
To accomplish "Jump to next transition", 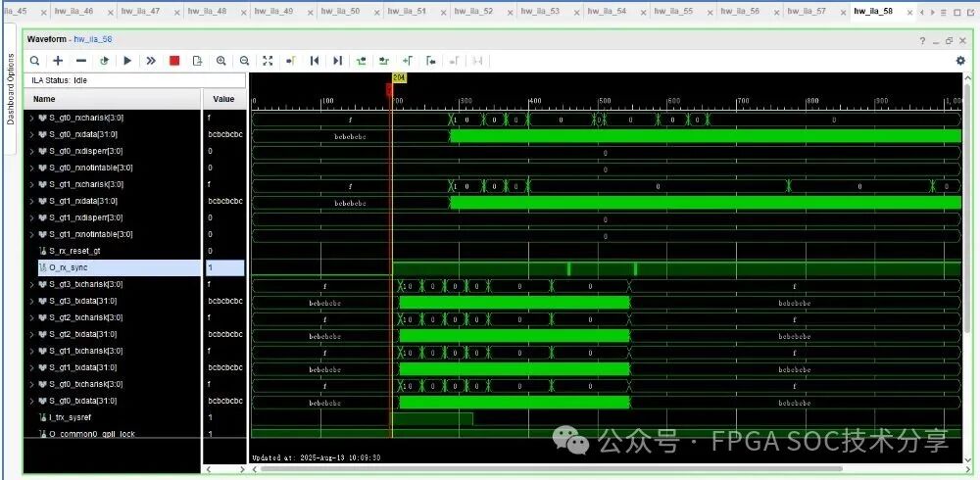I will [x=384, y=61].
